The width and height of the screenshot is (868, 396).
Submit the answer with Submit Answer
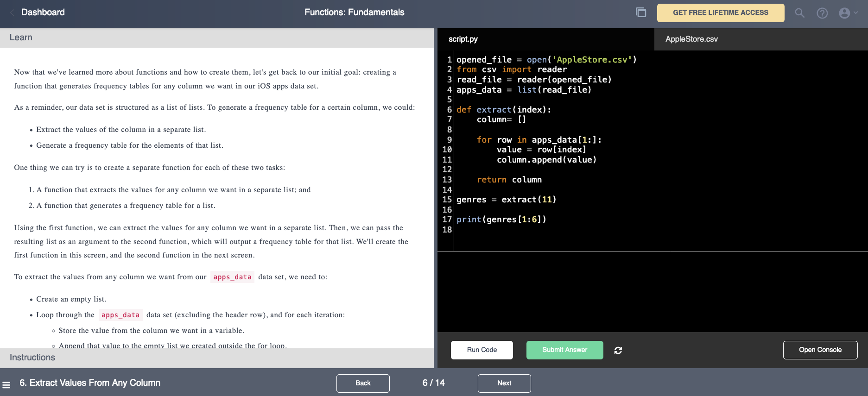(x=564, y=350)
